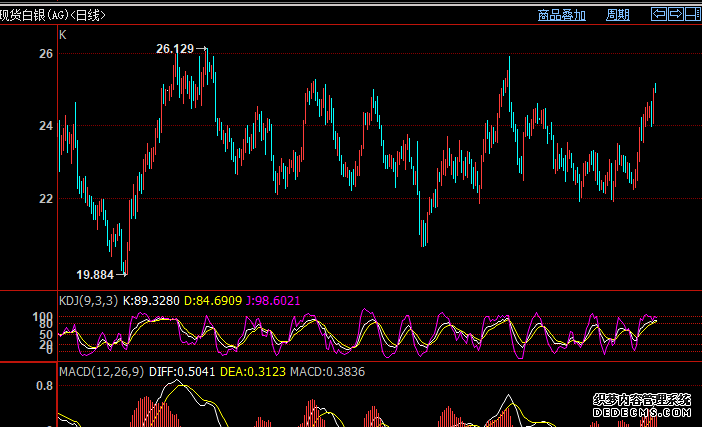Click the 26.129 high price marker

tap(175, 49)
